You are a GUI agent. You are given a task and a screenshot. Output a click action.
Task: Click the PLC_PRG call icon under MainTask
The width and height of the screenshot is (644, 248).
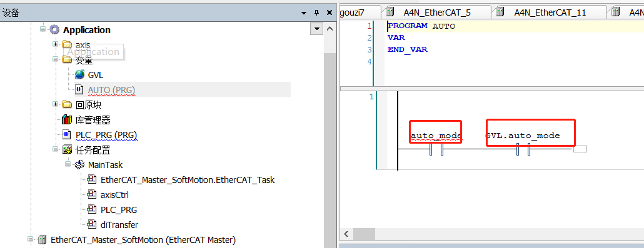click(92, 209)
